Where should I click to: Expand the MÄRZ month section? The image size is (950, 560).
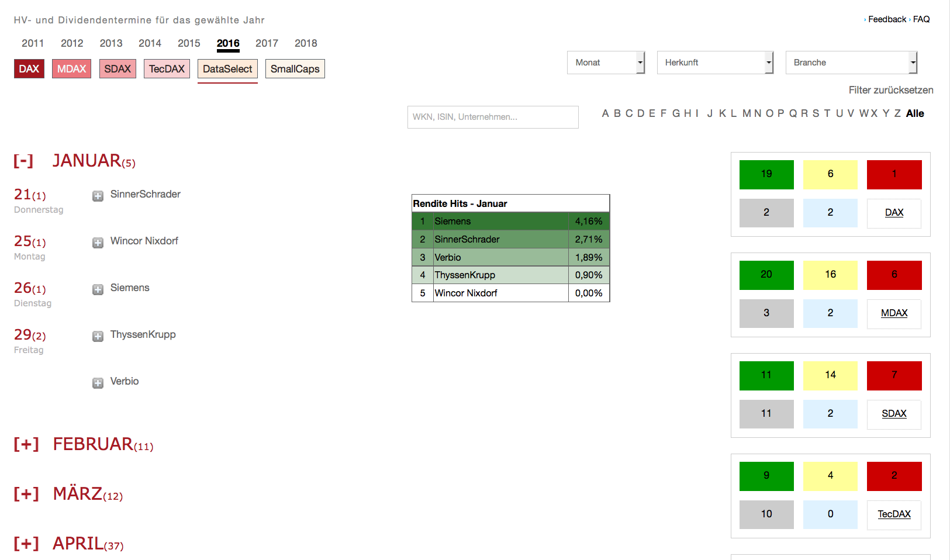click(26, 494)
